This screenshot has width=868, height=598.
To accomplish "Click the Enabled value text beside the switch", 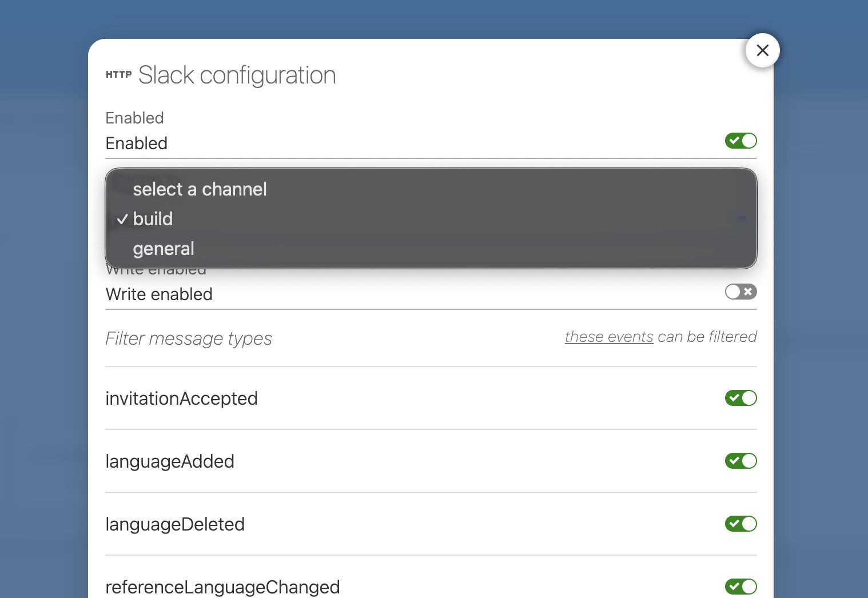I will [x=137, y=143].
